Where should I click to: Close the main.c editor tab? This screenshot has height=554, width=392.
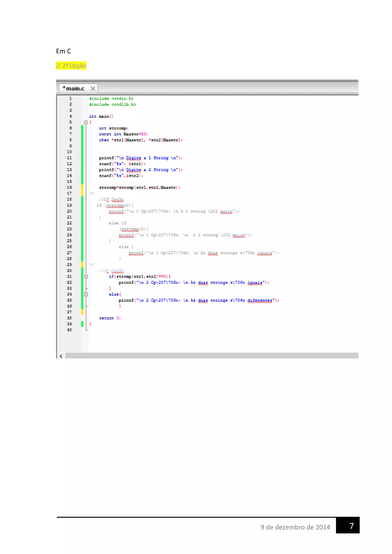pos(93,89)
